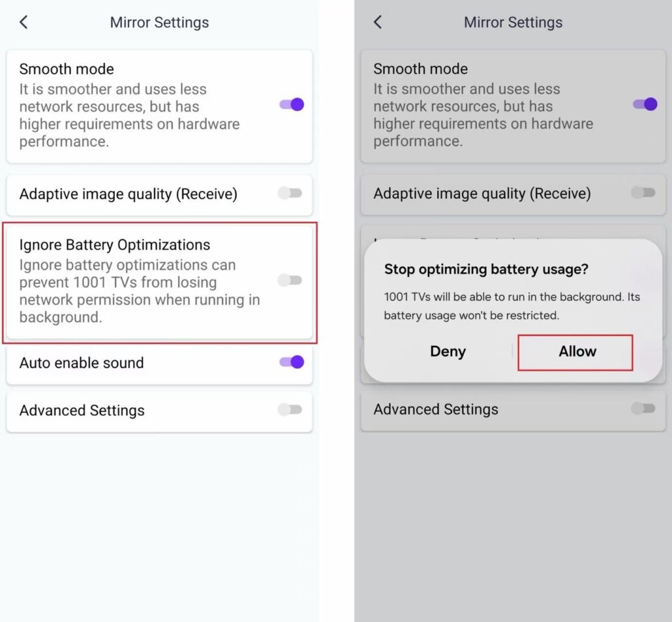Turn on Ignore Battery Optimizations switch

(x=289, y=280)
